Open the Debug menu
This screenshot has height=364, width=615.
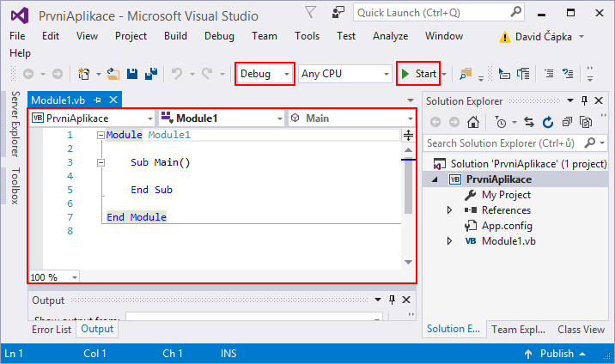pos(219,36)
